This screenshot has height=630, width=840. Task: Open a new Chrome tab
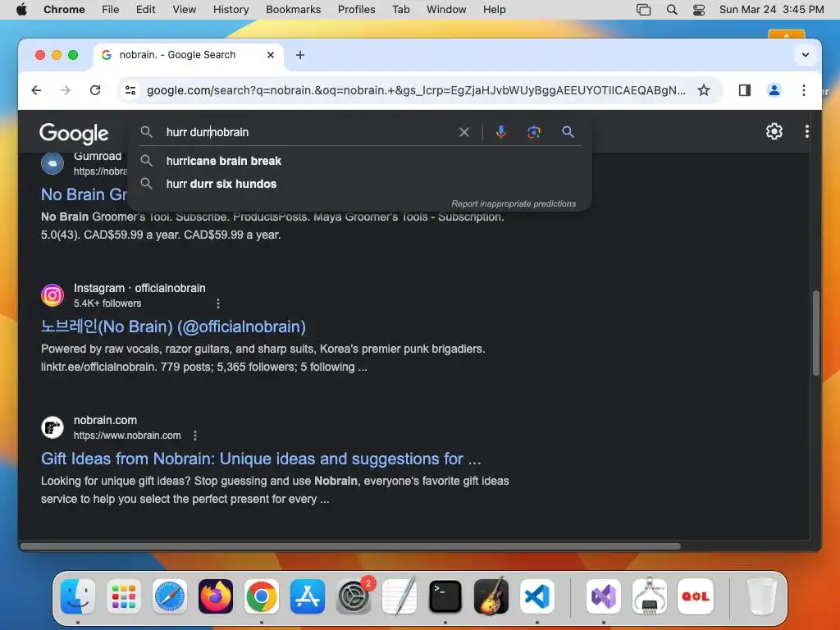tap(300, 55)
